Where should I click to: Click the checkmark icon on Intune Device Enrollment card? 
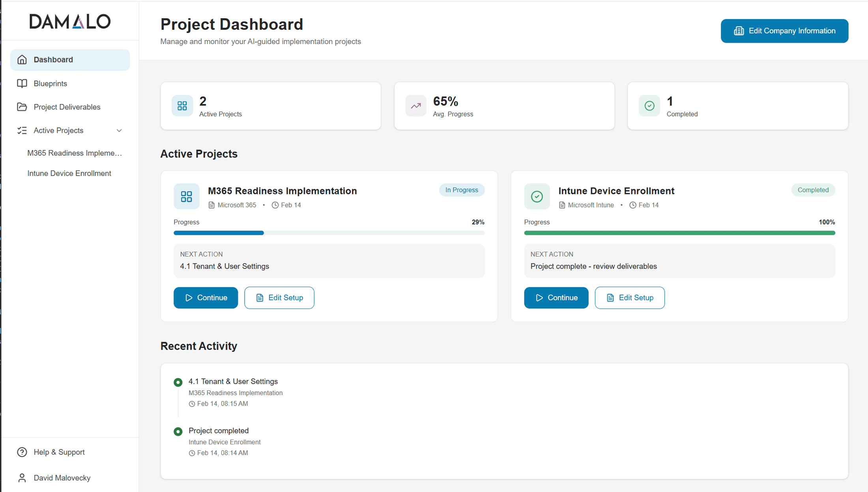coord(537,196)
